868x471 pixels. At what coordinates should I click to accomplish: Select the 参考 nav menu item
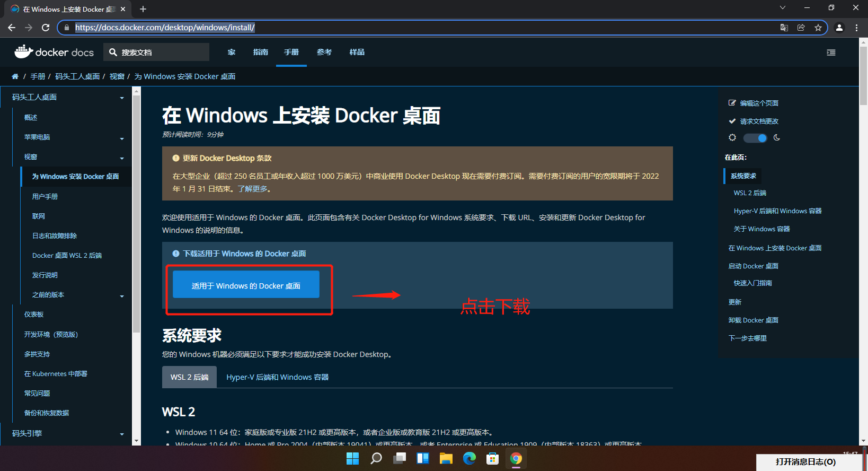pos(324,52)
